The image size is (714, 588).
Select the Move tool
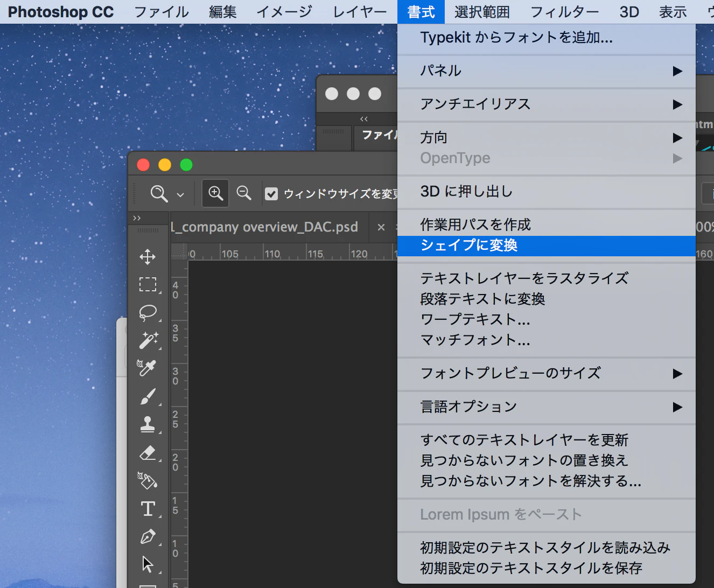tap(148, 257)
